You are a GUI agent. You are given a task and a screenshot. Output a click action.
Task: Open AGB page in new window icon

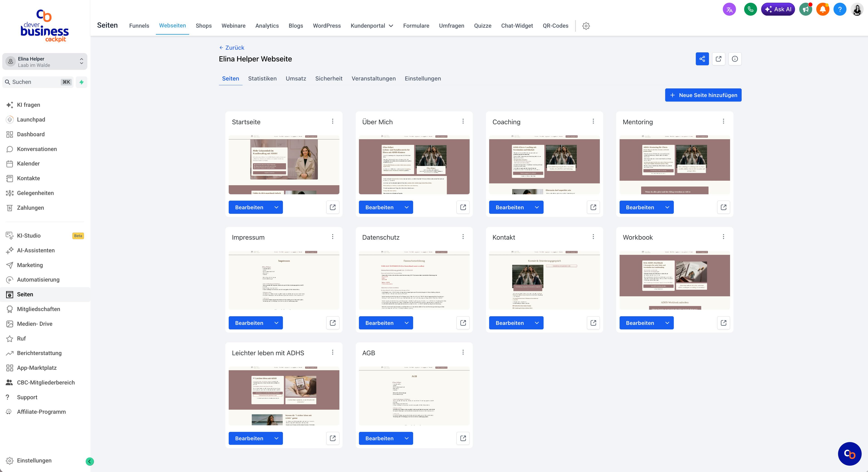click(463, 438)
